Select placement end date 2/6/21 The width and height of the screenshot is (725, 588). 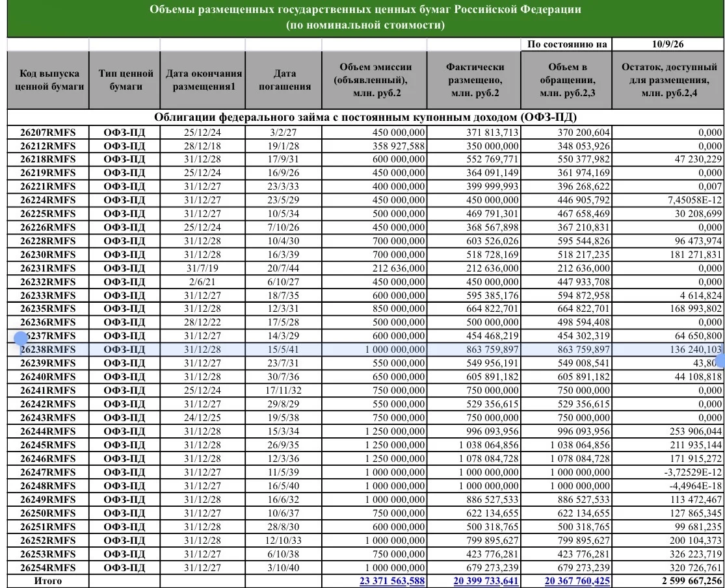tap(202, 282)
